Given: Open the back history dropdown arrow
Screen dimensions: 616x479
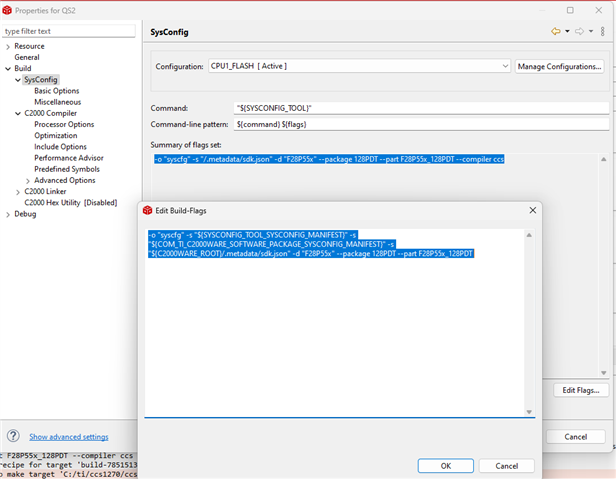Looking at the screenshot, I should (x=567, y=31).
